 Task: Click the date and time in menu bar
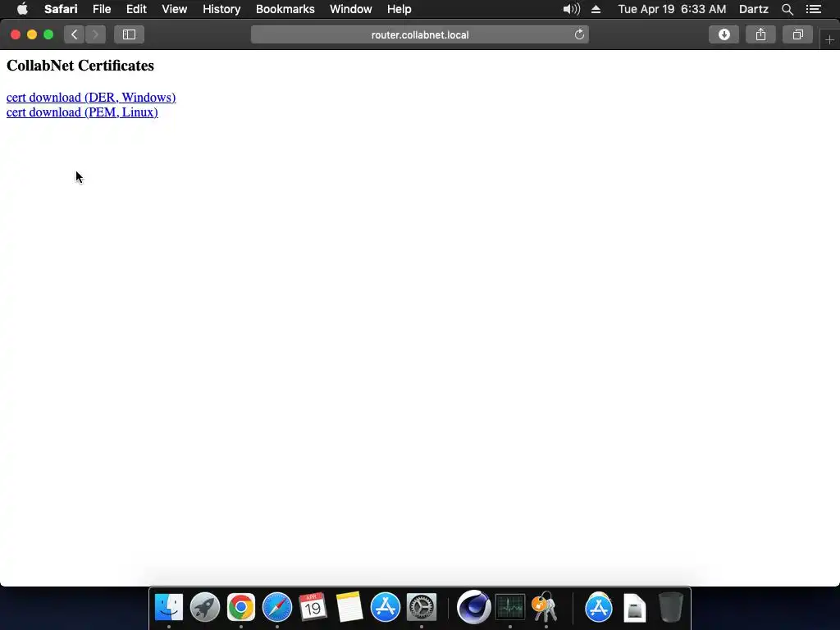pyautogui.click(x=673, y=9)
